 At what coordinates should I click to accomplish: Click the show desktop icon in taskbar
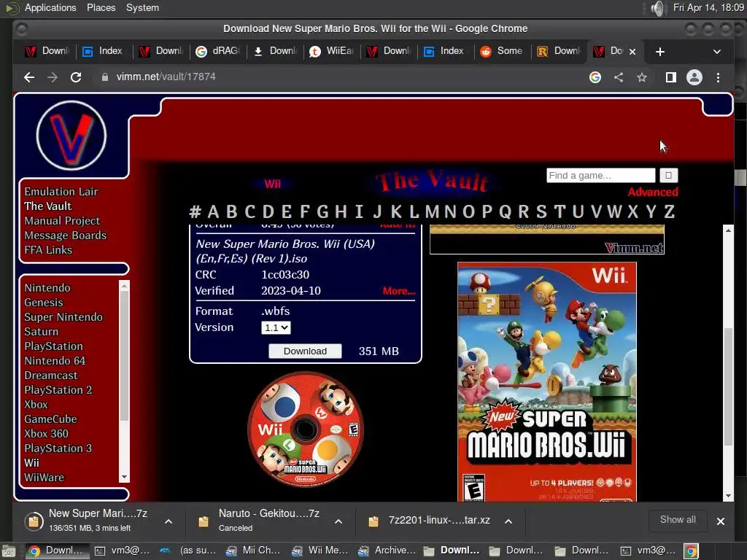(9, 551)
